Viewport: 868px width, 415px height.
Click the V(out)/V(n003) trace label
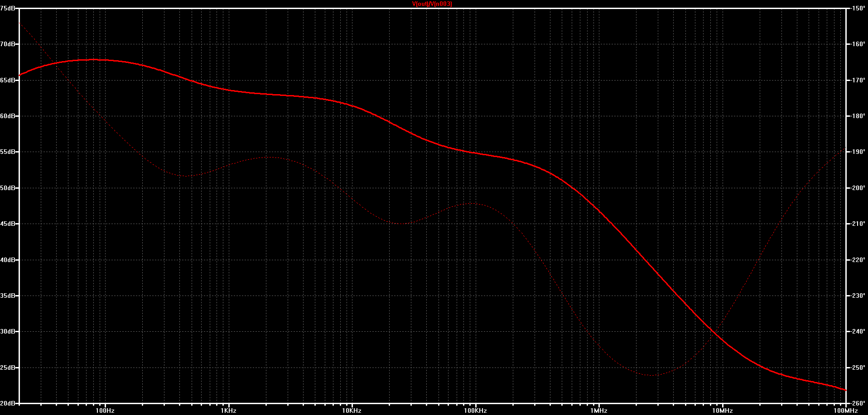pyautogui.click(x=432, y=4)
